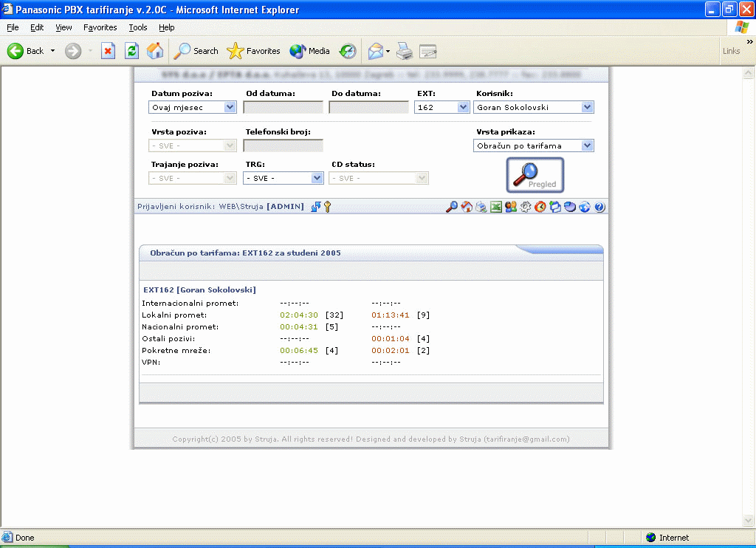The width and height of the screenshot is (756, 548).
Task: Refresh the page with the green arrows icon
Action: (x=131, y=51)
